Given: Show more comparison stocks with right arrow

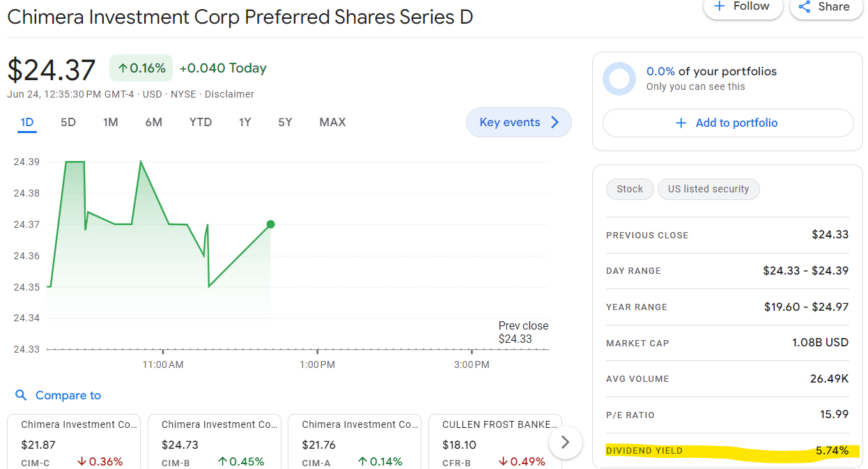Looking at the screenshot, I should coord(566,442).
